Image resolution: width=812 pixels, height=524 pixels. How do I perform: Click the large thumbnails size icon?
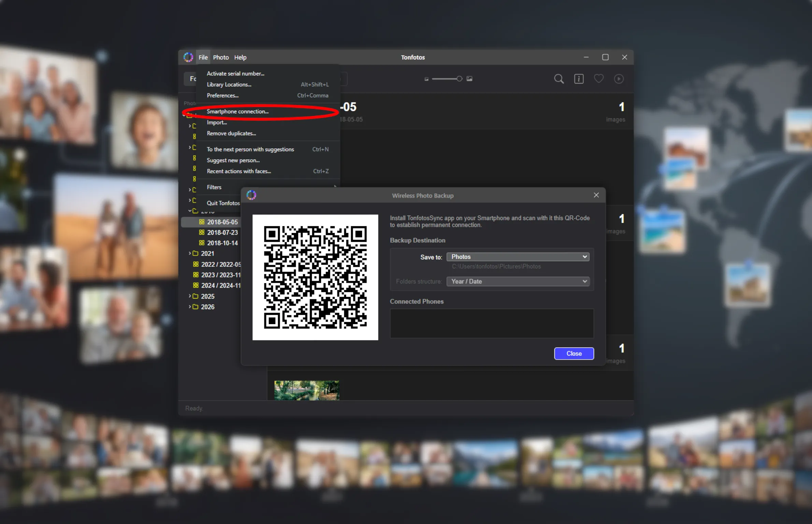point(469,78)
